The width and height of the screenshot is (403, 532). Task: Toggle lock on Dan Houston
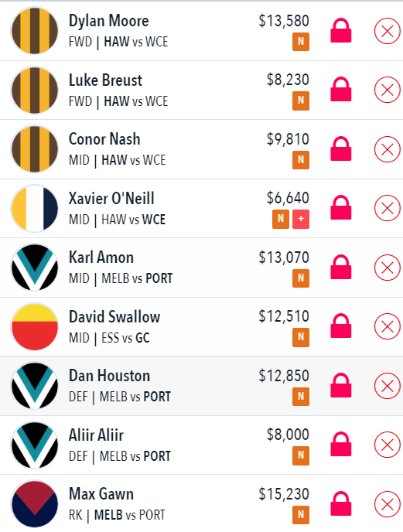coord(341,385)
